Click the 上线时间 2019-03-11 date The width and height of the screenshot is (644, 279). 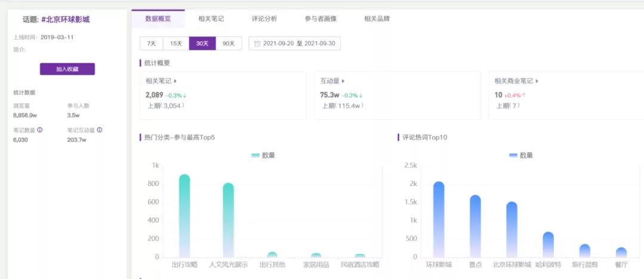tap(57, 37)
